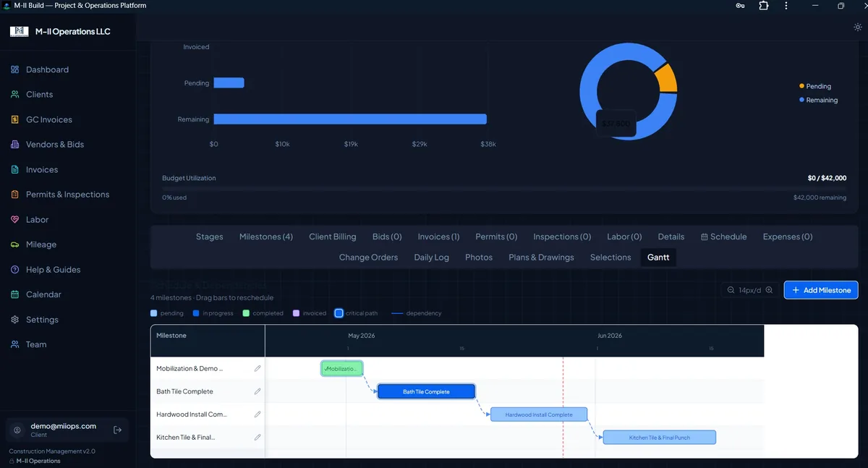Open the Bids (0) tab
Image resolution: width=868 pixels, height=468 pixels.
[x=387, y=237]
